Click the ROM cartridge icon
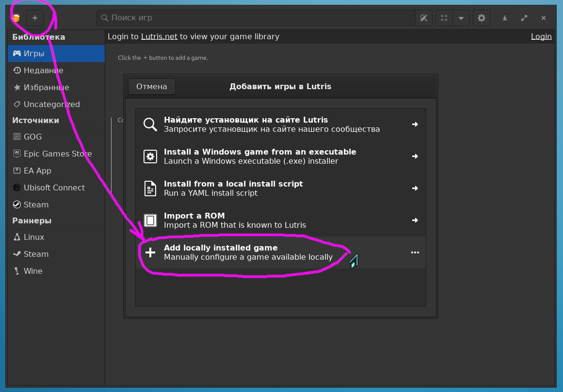Viewport: 563px width, 392px height. 150,220
